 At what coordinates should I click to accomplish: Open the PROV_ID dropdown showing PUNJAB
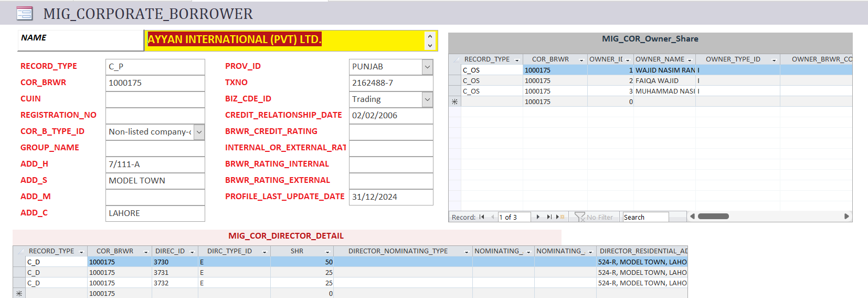point(427,67)
